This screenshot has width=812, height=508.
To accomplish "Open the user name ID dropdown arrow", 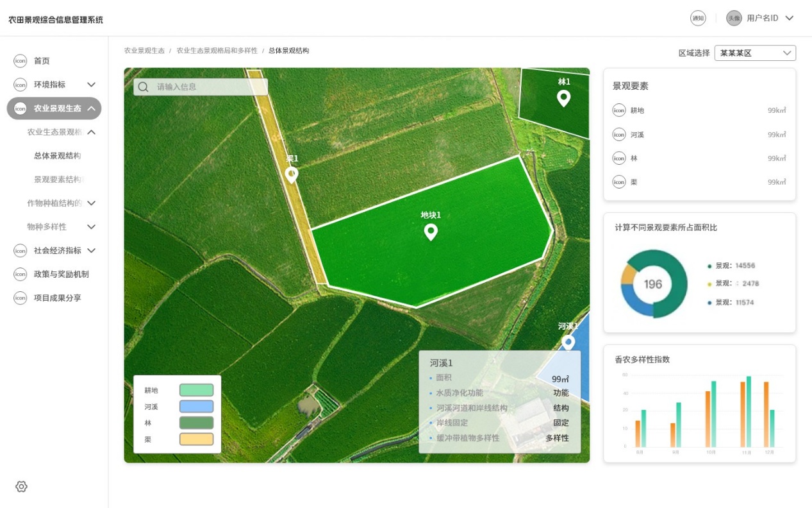I will (x=790, y=19).
